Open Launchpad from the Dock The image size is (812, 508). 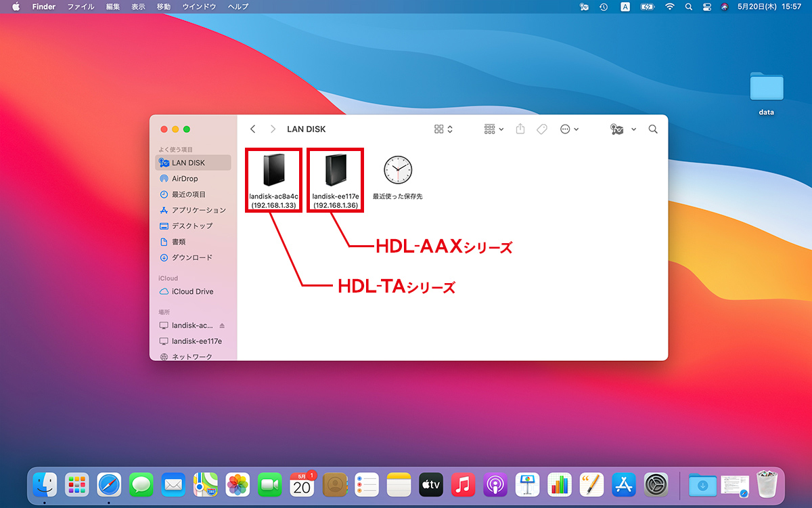coord(77,485)
